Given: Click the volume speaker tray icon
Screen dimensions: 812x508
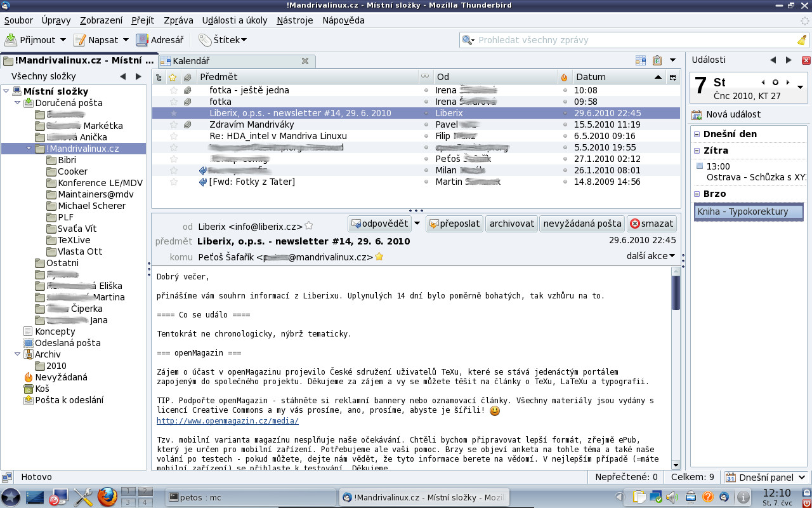Looking at the screenshot, I should point(672,497).
